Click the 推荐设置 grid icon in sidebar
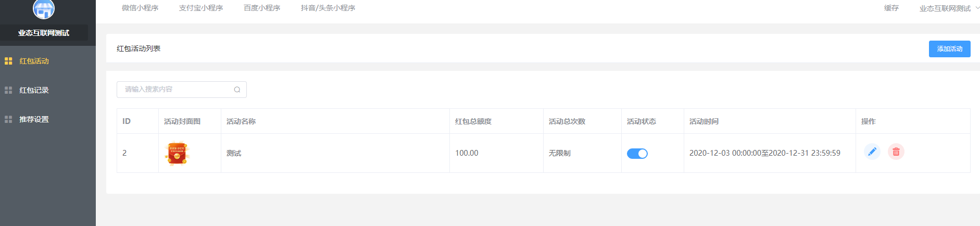 click(x=8, y=119)
